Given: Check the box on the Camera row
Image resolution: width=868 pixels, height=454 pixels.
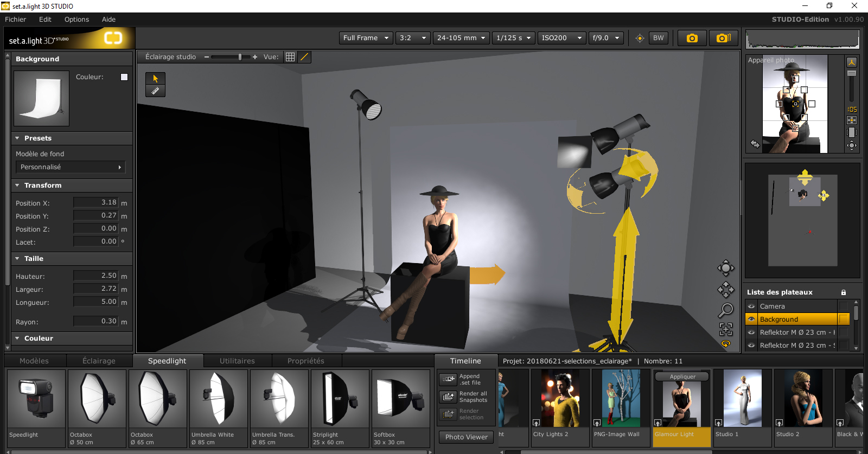Looking at the screenshot, I should click(x=844, y=306).
